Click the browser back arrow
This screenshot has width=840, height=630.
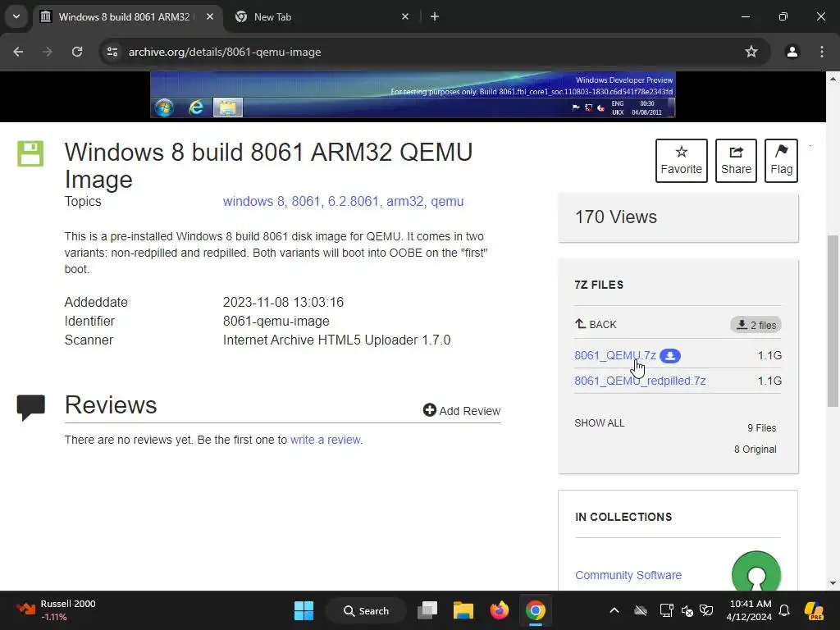[x=18, y=52]
